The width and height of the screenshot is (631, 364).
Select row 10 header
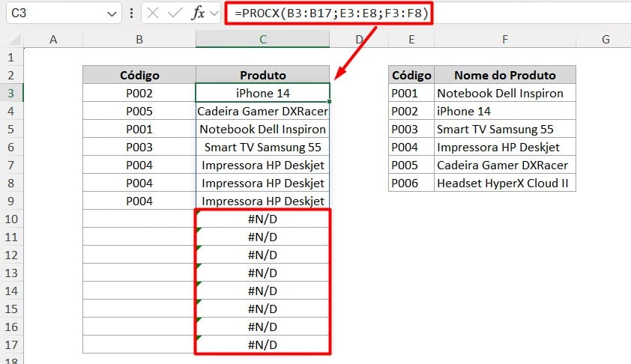[11, 219]
